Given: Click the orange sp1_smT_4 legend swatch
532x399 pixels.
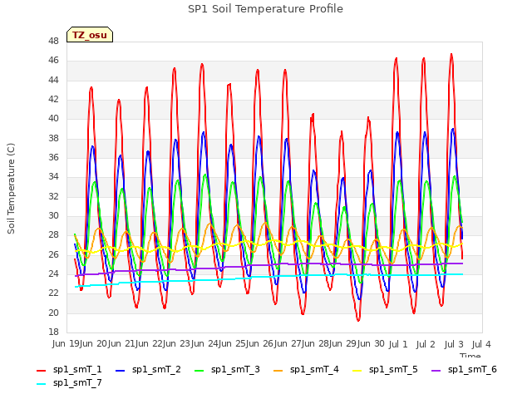Looking at the screenshot, I should pos(278,371).
